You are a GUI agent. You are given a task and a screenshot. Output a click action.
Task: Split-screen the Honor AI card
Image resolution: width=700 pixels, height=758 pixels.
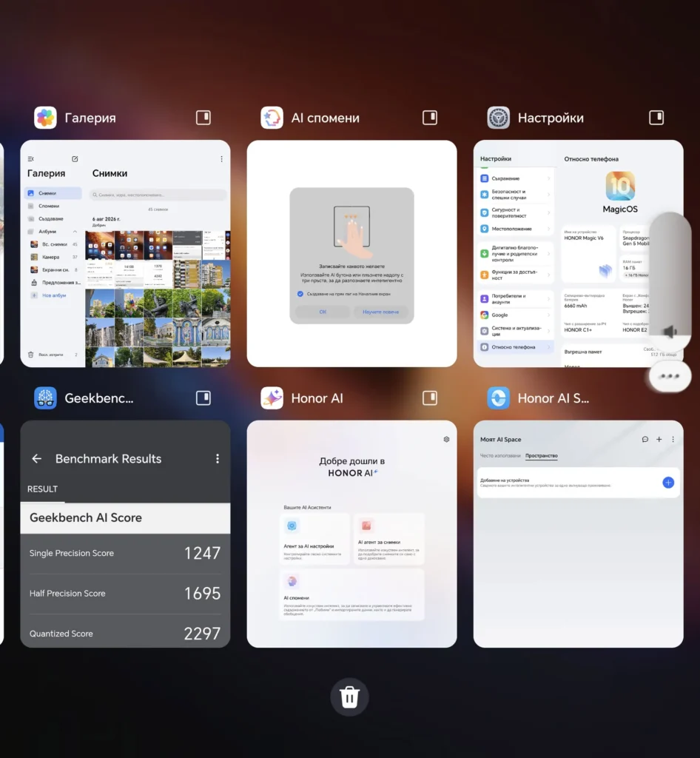point(430,398)
